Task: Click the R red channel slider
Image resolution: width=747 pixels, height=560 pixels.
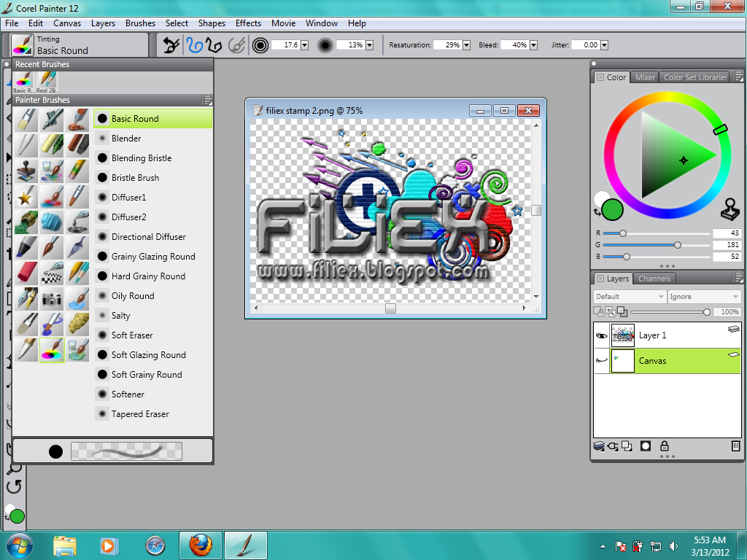Action: [657, 233]
